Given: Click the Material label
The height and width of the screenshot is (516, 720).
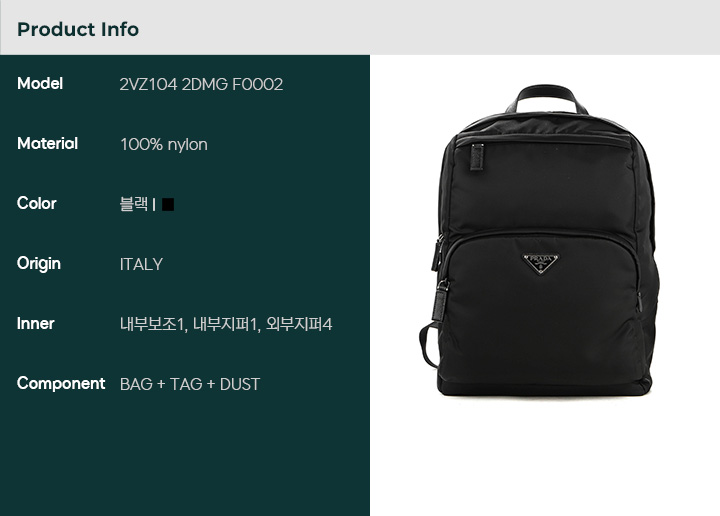Looking at the screenshot, I should coord(47,144).
